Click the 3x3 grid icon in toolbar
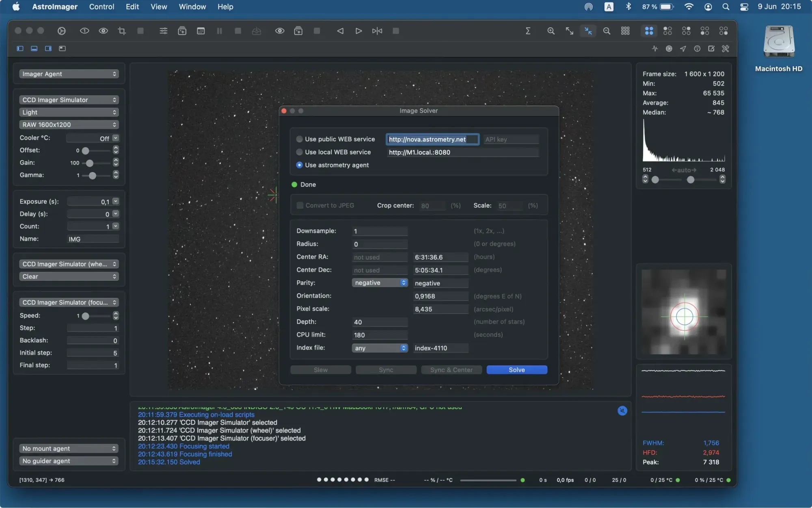The image size is (812, 508). [x=625, y=31]
